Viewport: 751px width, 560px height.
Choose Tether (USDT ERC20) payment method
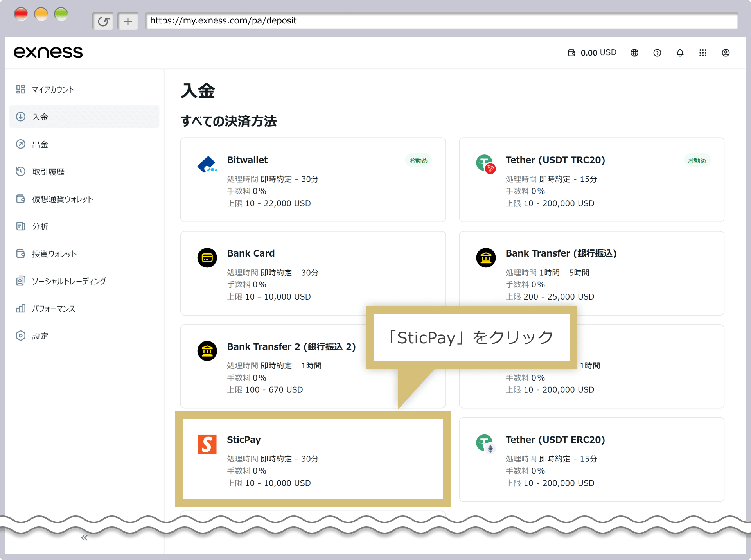(x=591, y=459)
